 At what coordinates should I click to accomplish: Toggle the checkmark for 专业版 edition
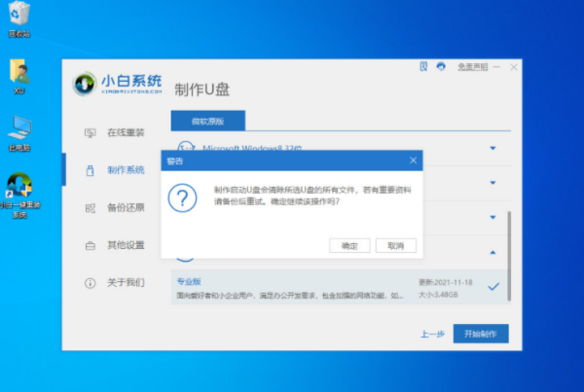[x=493, y=286]
